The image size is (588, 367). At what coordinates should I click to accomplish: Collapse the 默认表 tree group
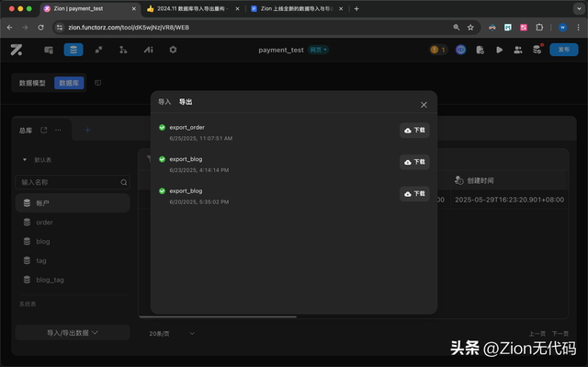click(x=25, y=160)
